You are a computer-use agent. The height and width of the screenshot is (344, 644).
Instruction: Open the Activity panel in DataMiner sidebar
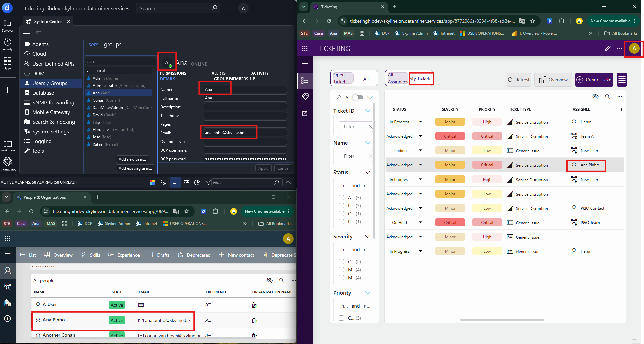click(7, 44)
